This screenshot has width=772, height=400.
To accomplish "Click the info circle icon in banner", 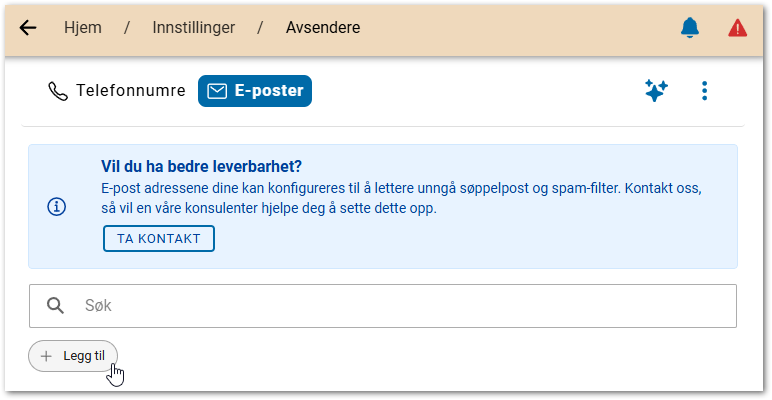I will pyautogui.click(x=57, y=207).
